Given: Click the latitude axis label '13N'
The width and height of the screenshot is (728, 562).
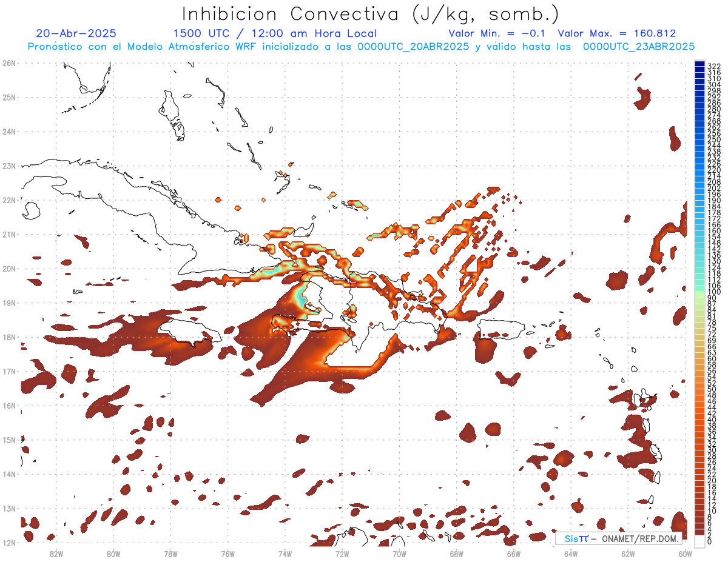Looking at the screenshot, I should tap(8, 508).
